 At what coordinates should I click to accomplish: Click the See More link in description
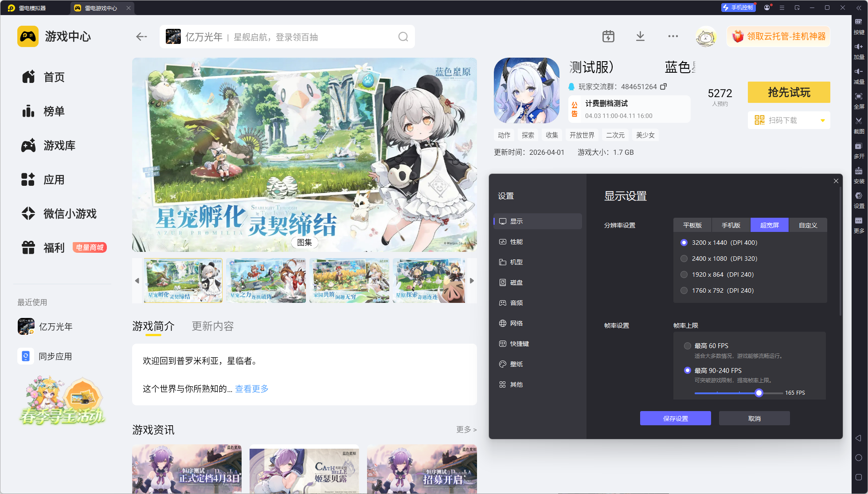(x=252, y=389)
